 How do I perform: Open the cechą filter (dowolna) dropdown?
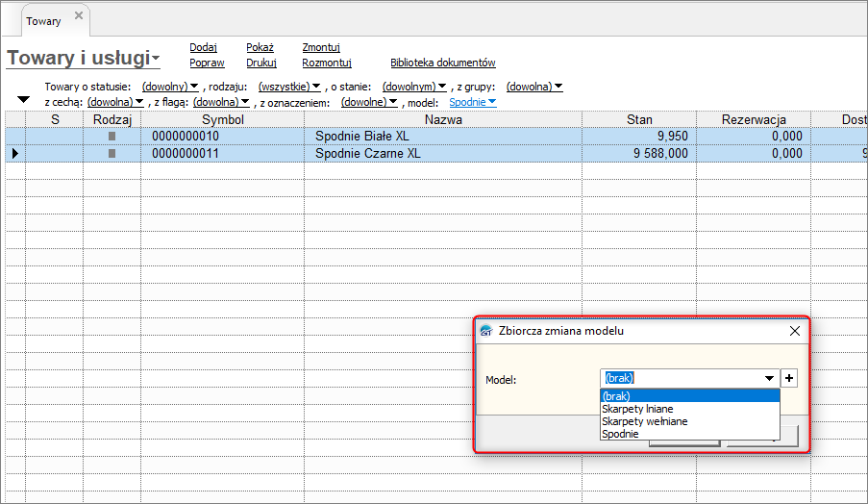click(115, 102)
